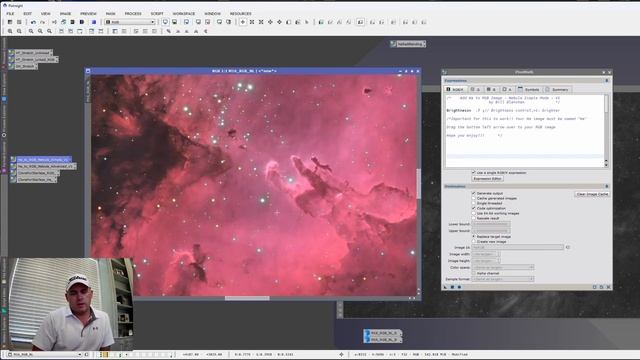Screen dimensions: 640x360
Task: Click the redo icon in main toolbar
Action: pyautogui.click(x=42, y=22)
